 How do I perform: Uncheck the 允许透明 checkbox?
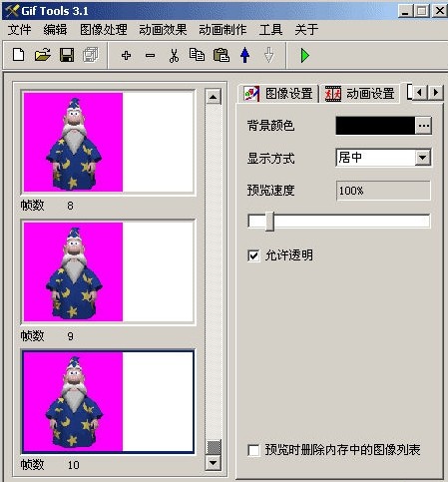click(x=253, y=255)
